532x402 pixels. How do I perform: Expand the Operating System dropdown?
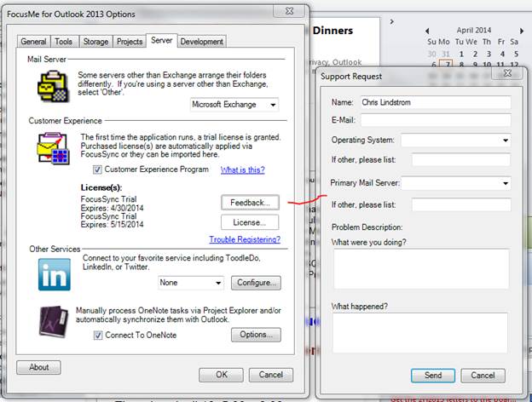click(455, 140)
